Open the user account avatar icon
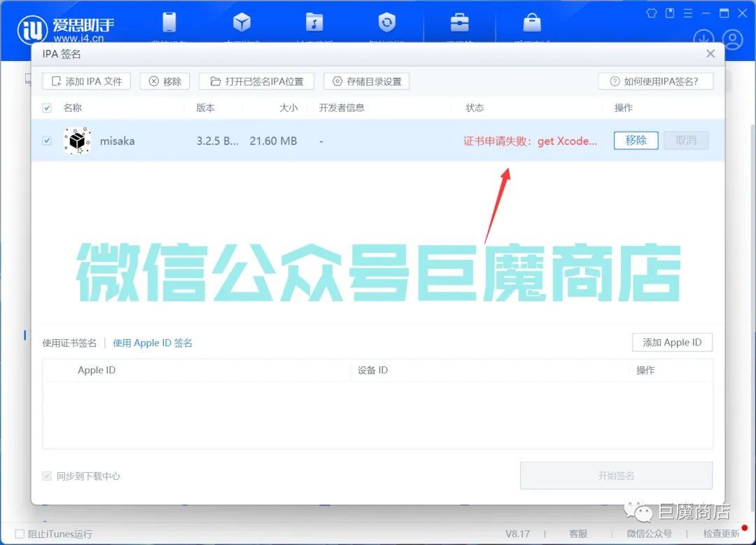756x545 pixels. click(x=733, y=39)
